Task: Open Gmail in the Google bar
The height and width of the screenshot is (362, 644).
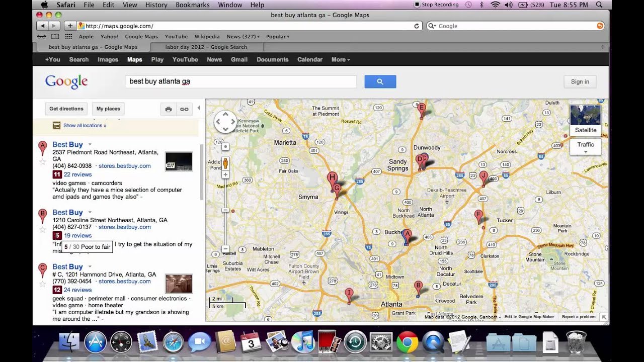Action: [239, 59]
